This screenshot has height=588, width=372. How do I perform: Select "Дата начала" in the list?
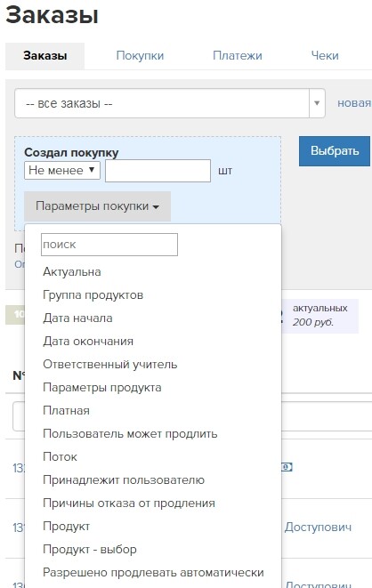77,318
